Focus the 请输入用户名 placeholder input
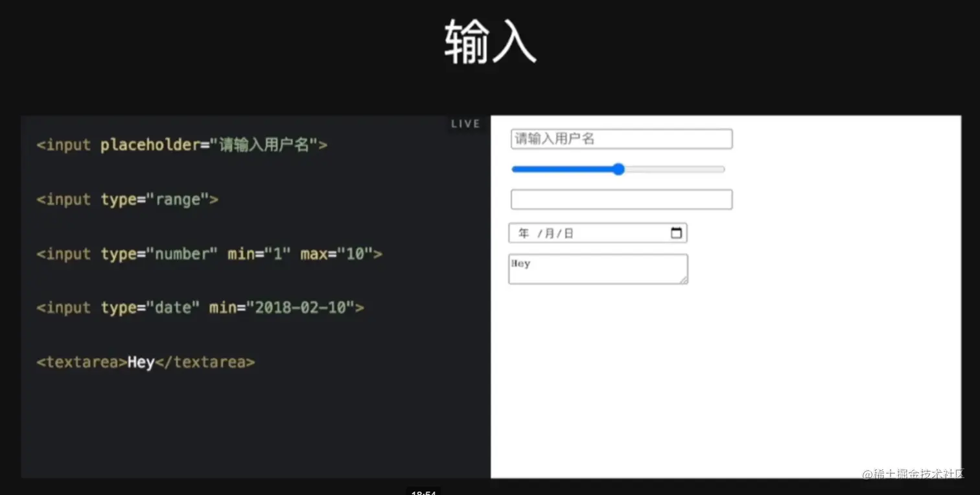 pyautogui.click(x=620, y=138)
